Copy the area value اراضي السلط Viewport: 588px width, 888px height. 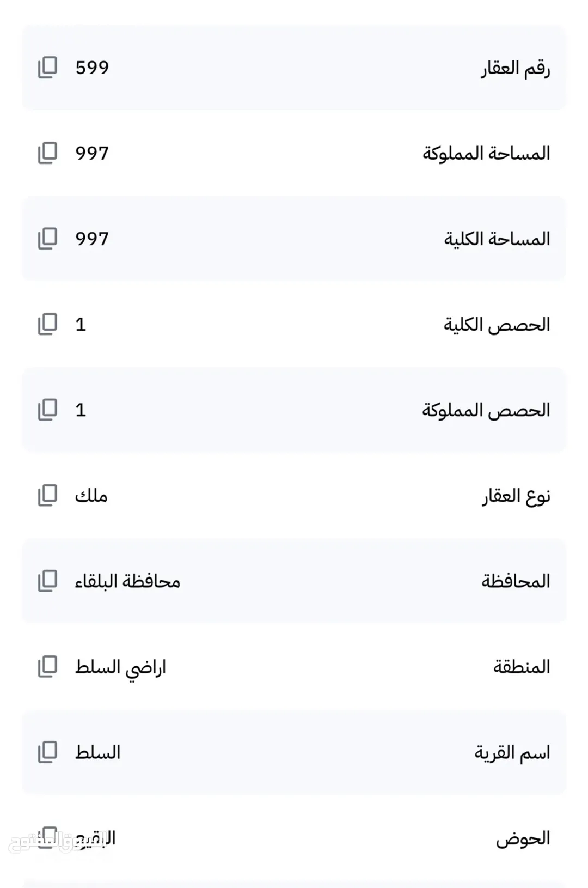pos(47,666)
